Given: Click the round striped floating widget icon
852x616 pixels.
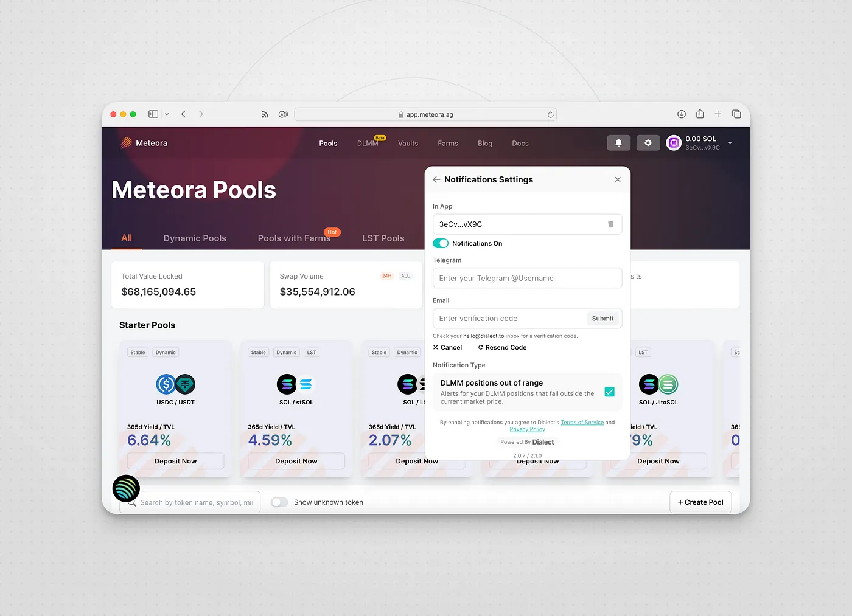Looking at the screenshot, I should click(x=126, y=488).
